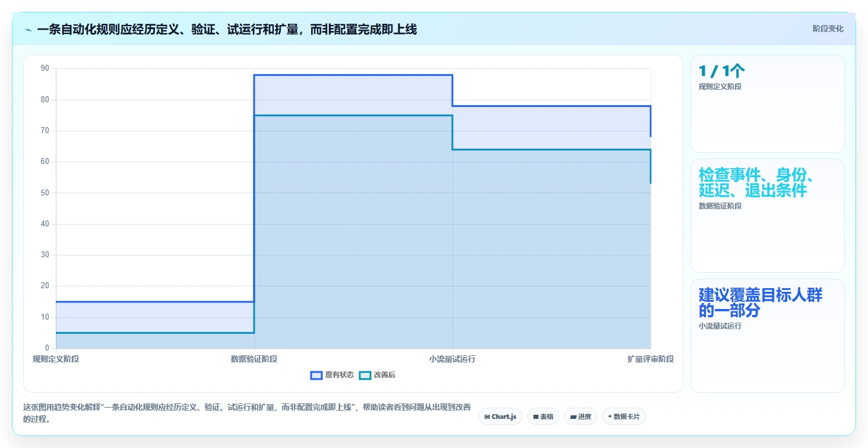
Task: Click the 建议覆盖目标人群的一部分 heading
Action: (x=761, y=302)
